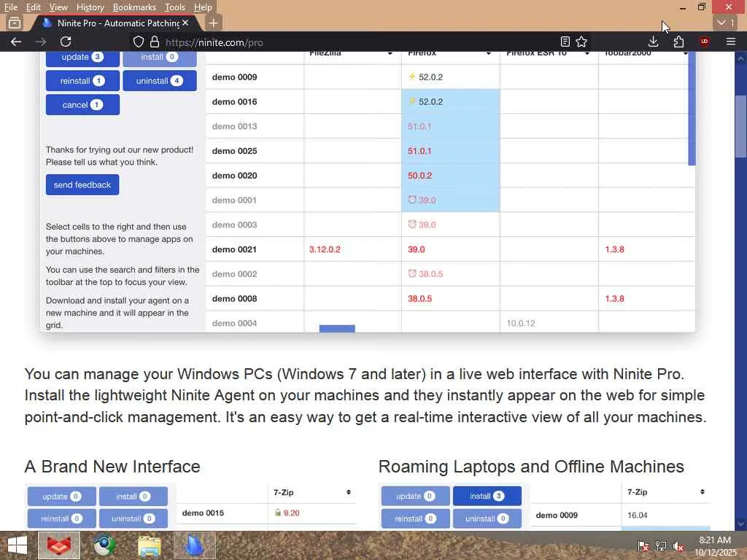Click the round browser taskbar icon
This screenshot has width=747, height=560.
(104, 545)
